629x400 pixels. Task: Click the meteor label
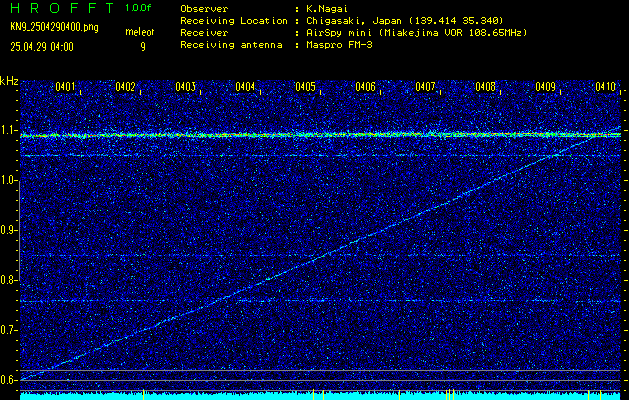140,32
